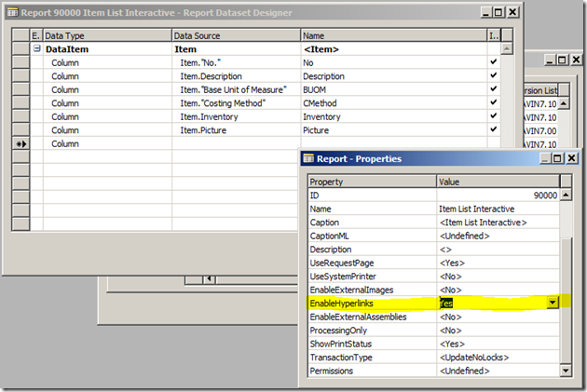
Task: Click the Data Source column header
Action: (237, 35)
